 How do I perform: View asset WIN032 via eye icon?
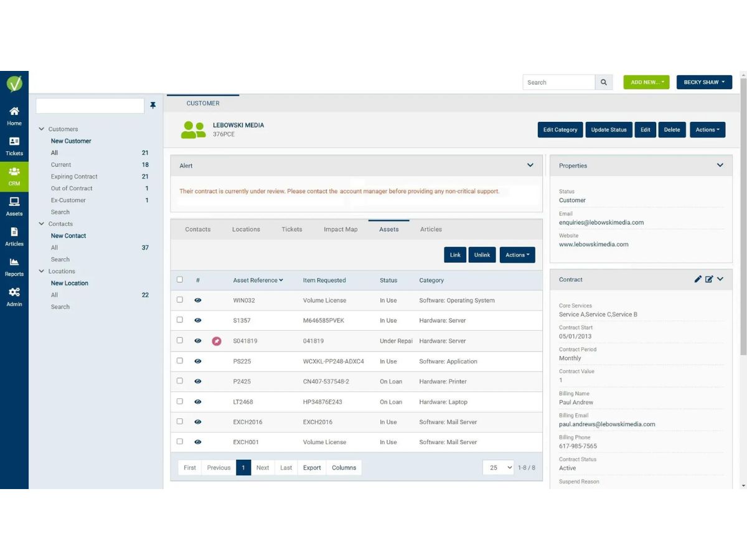[x=198, y=300]
